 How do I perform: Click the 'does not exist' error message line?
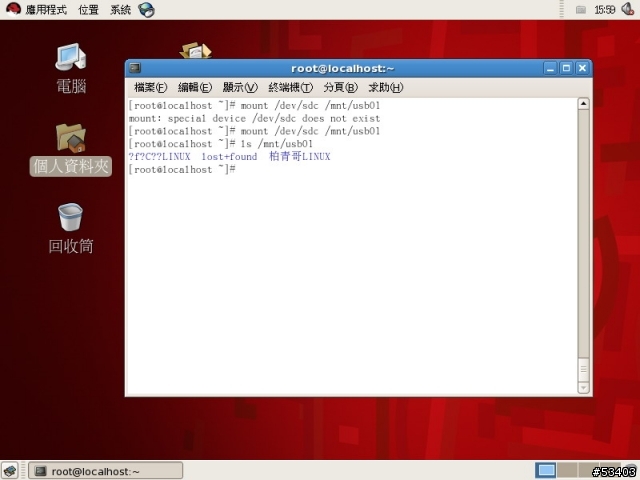254,118
